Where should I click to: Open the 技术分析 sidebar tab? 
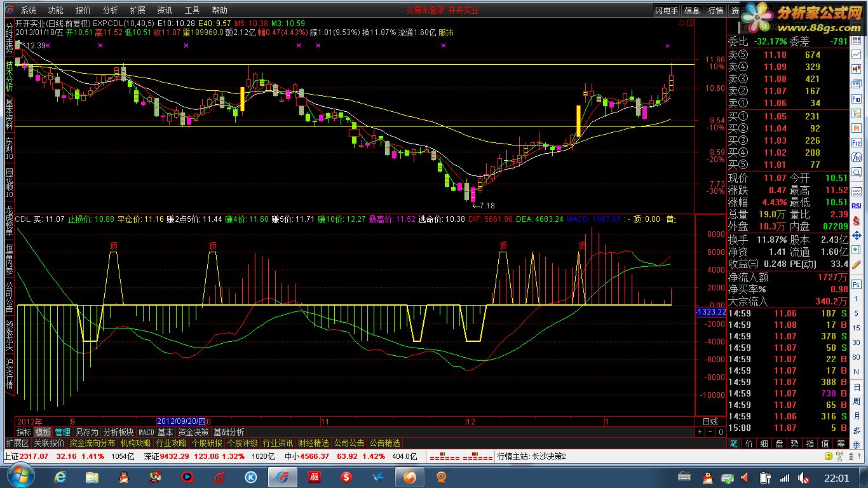point(10,76)
